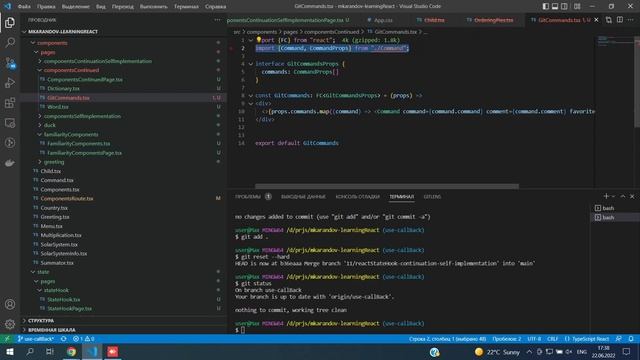Toggle the panel layout button in title bar
640x360 pixels.
(x=555, y=6)
